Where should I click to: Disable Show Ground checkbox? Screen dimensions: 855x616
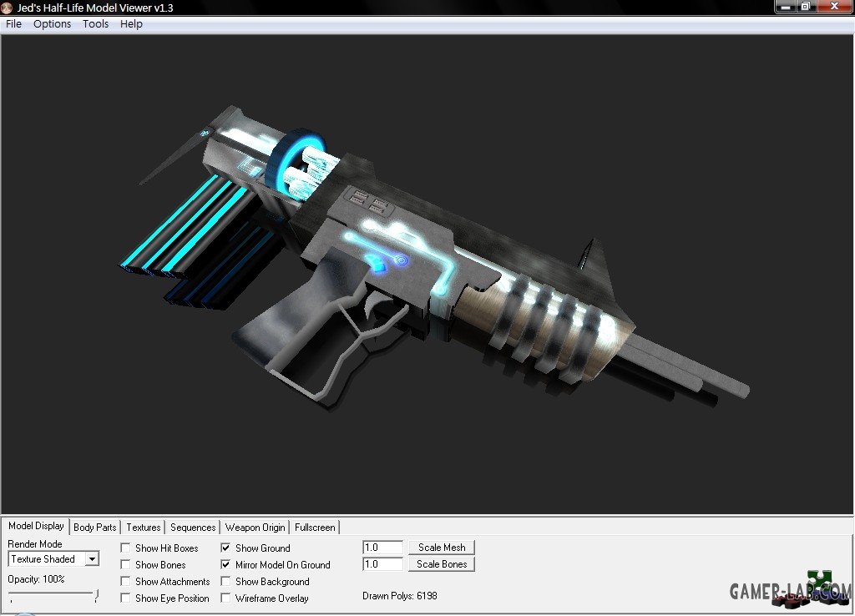click(225, 548)
